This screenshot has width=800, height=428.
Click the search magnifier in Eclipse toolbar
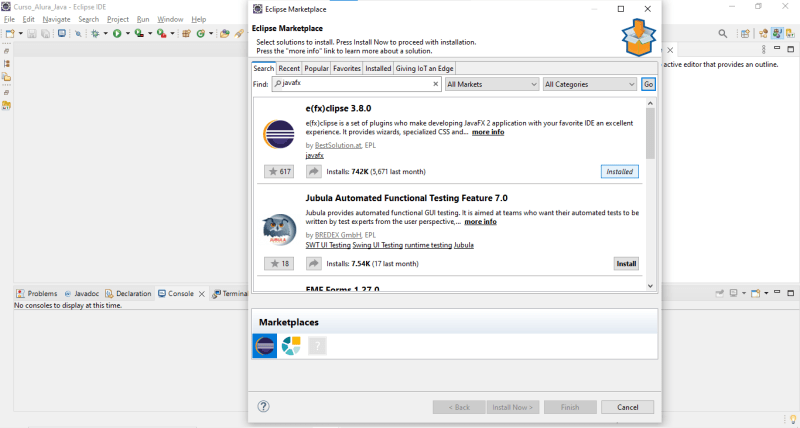[x=722, y=34]
